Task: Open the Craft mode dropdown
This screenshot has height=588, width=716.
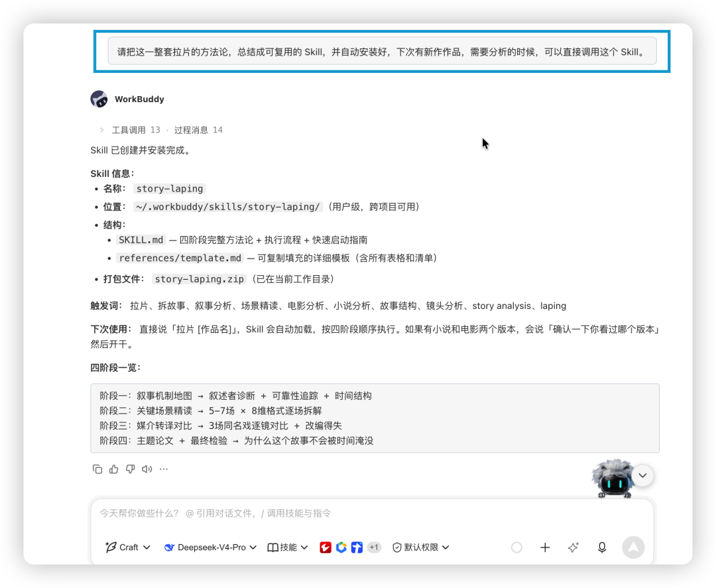Action: point(127,547)
